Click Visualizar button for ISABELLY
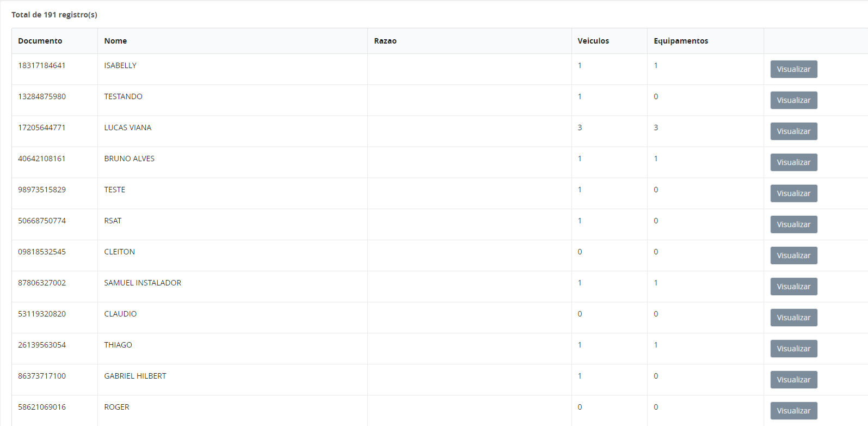The image size is (868, 426). tap(793, 69)
